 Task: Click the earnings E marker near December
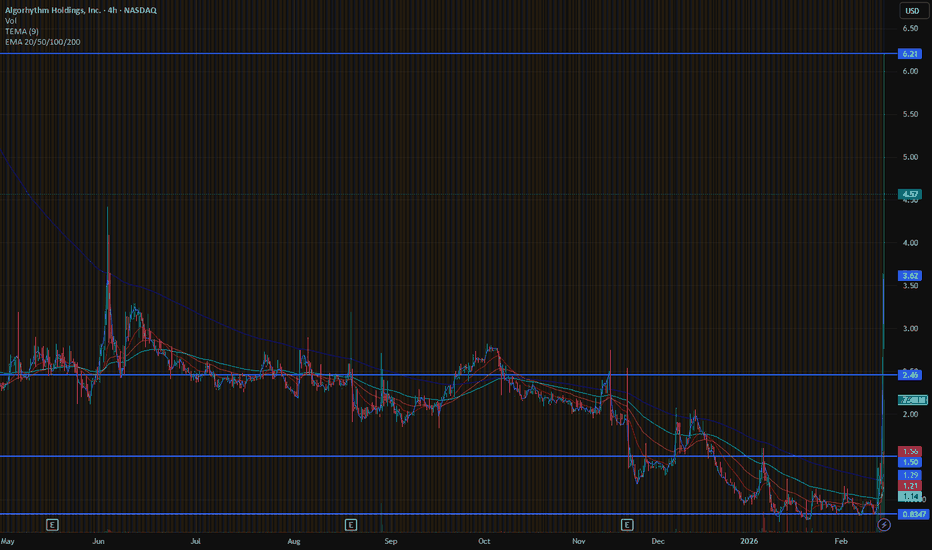(x=627, y=524)
